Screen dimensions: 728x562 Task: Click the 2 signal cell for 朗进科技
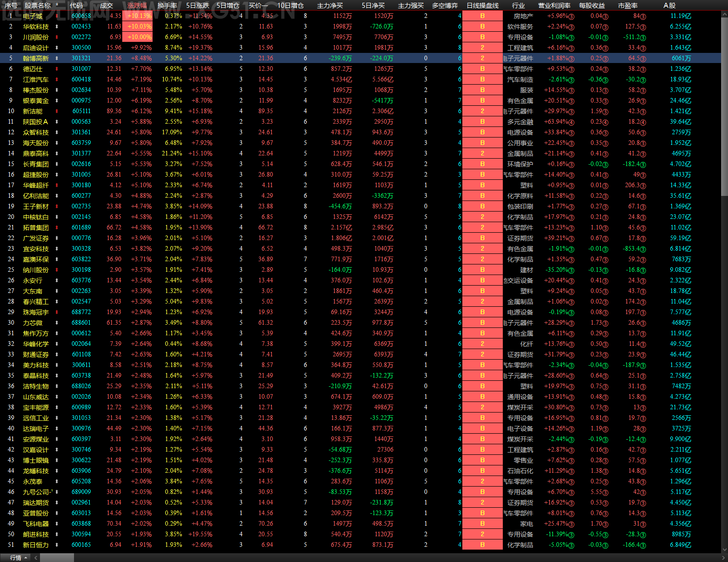[x=482, y=534]
